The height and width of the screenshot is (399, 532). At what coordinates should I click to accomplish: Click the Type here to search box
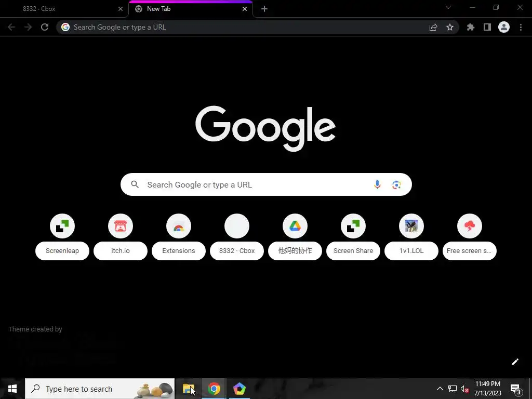(x=100, y=389)
